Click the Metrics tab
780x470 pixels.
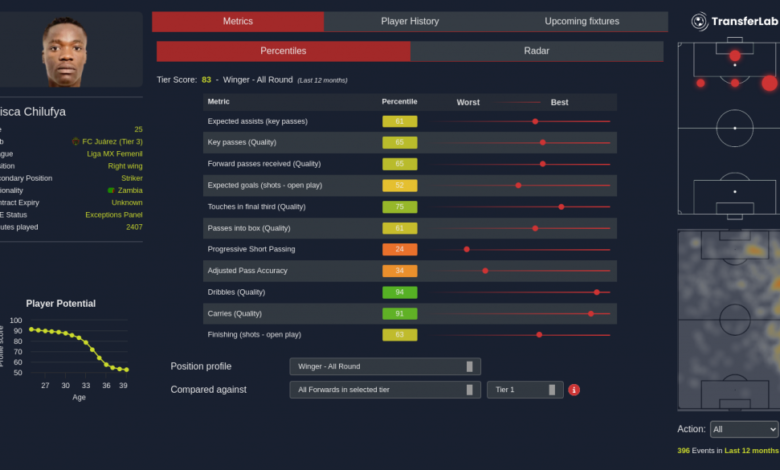point(237,21)
